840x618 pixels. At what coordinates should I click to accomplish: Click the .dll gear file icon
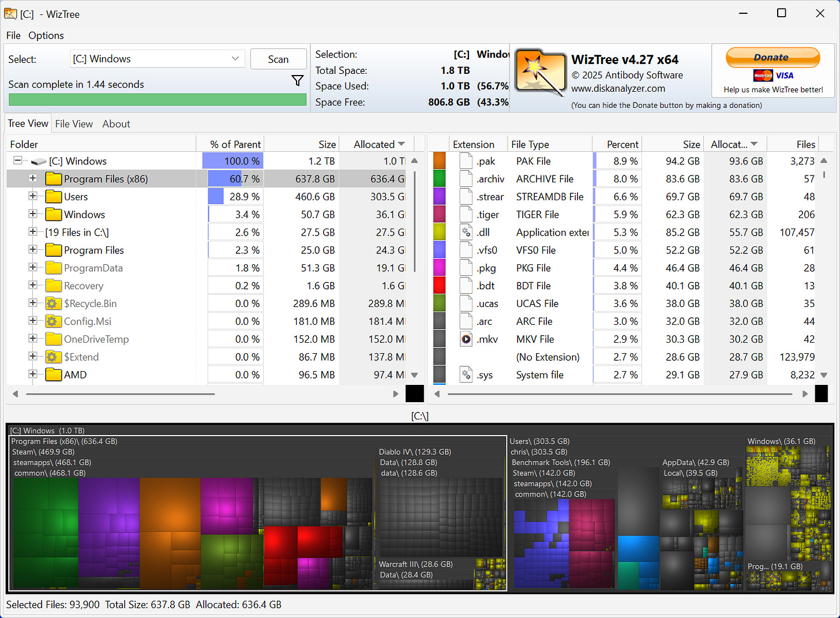pos(466,233)
